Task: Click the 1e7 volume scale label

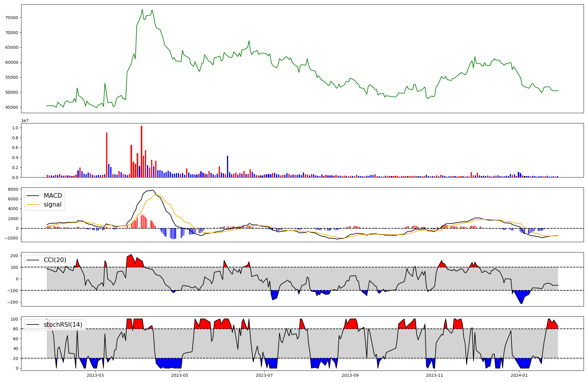Action: click(25, 121)
